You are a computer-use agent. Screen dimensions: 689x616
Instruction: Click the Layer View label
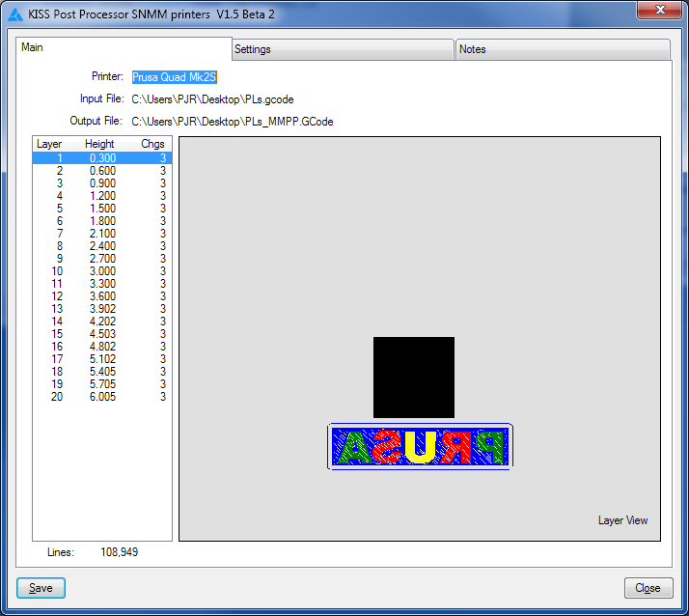tap(622, 520)
